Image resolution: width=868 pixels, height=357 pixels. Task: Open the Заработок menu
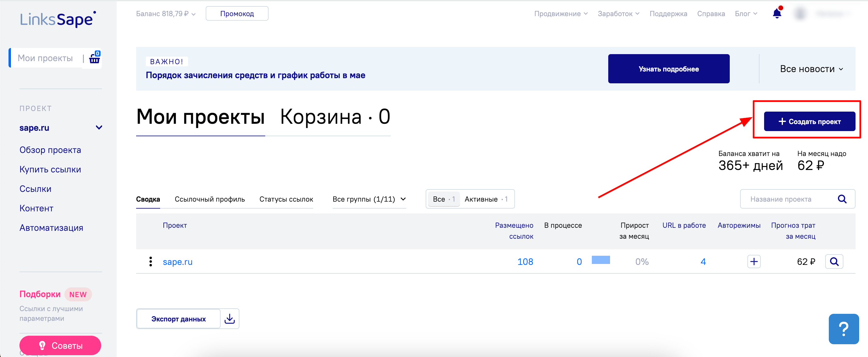click(x=618, y=14)
